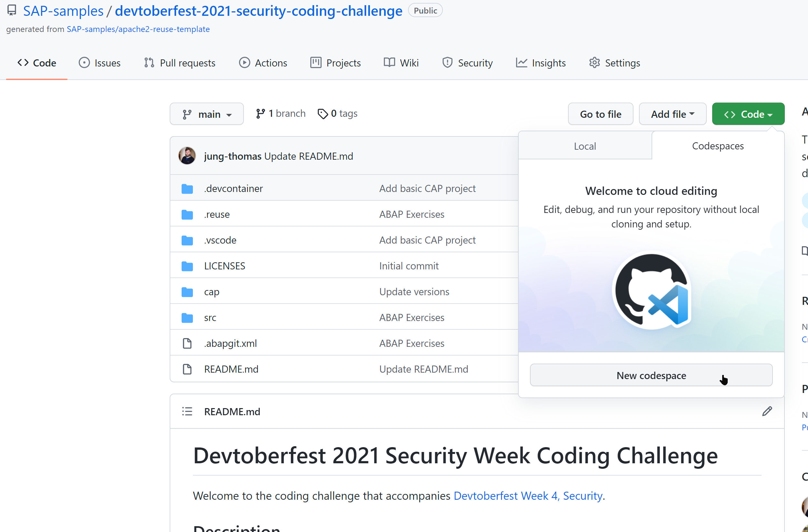The height and width of the screenshot is (532, 808).
Task: Click the Go to file button
Action: click(601, 114)
